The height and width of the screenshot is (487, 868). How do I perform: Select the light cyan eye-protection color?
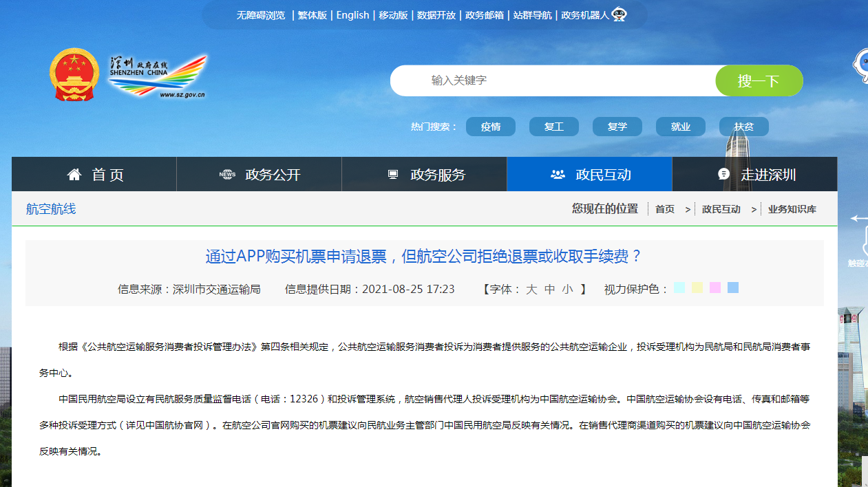(x=679, y=288)
